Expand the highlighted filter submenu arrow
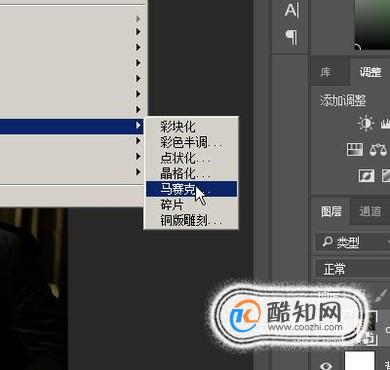 [x=138, y=125]
